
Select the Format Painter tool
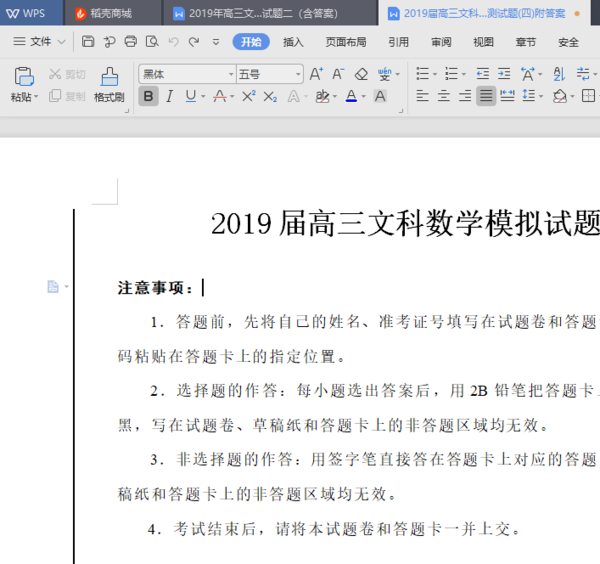coord(109,85)
